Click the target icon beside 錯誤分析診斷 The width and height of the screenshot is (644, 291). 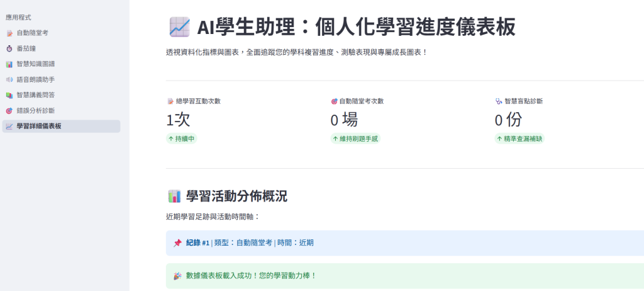tap(9, 111)
